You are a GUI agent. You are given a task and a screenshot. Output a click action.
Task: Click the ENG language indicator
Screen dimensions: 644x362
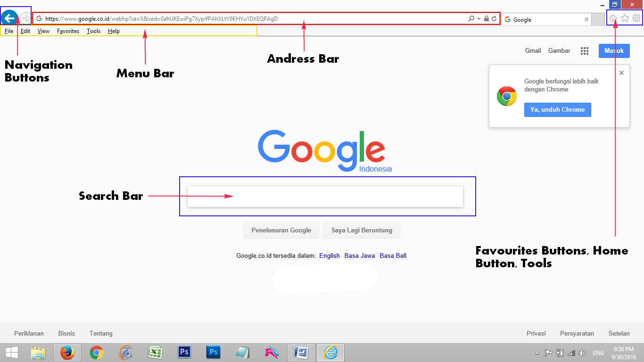click(x=598, y=353)
